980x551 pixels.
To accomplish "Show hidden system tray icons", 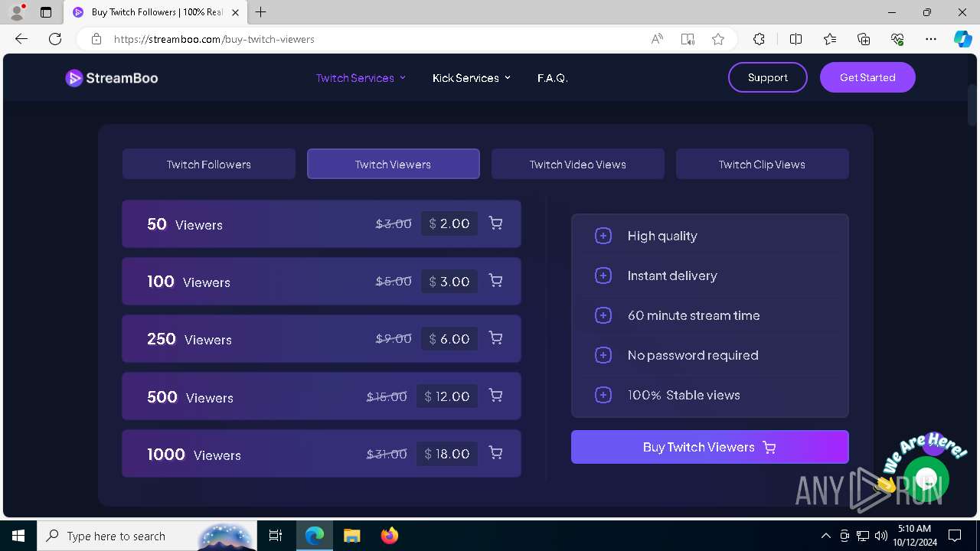I will click(x=825, y=536).
